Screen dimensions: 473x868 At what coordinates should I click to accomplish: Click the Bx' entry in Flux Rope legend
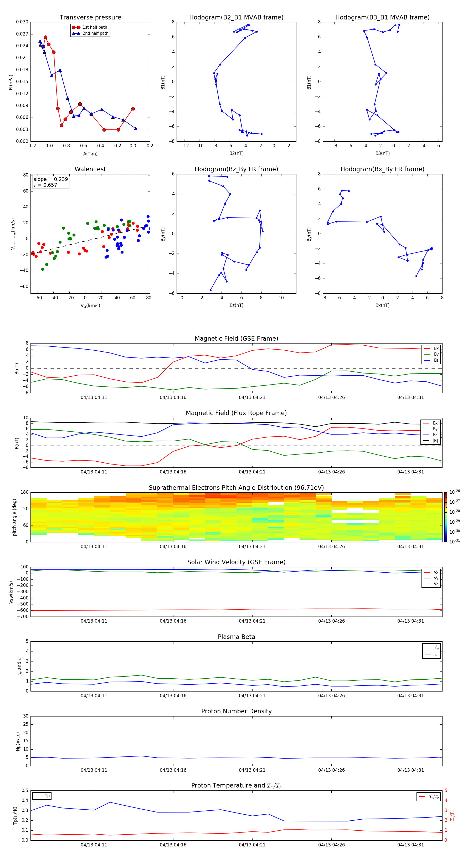pyautogui.click(x=431, y=423)
